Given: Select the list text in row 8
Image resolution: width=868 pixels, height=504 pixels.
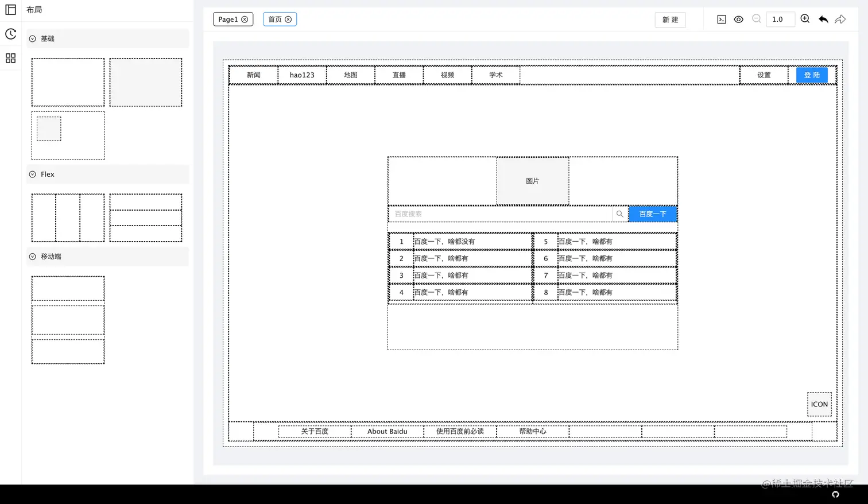Looking at the screenshot, I should [586, 293].
